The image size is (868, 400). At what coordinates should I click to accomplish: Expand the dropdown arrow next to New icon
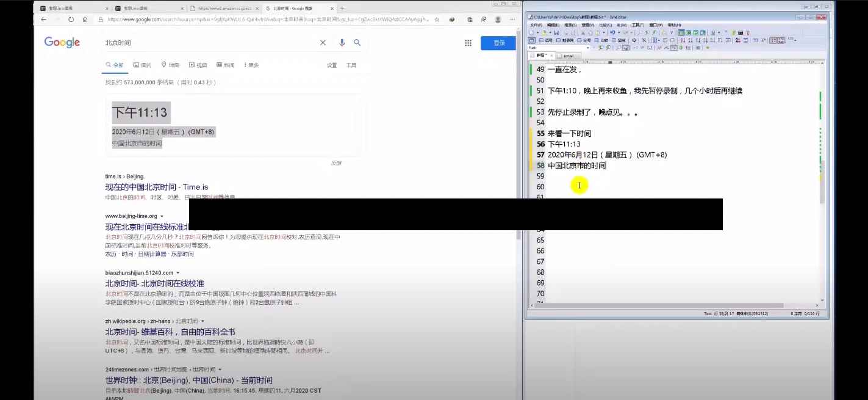(537, 32)
